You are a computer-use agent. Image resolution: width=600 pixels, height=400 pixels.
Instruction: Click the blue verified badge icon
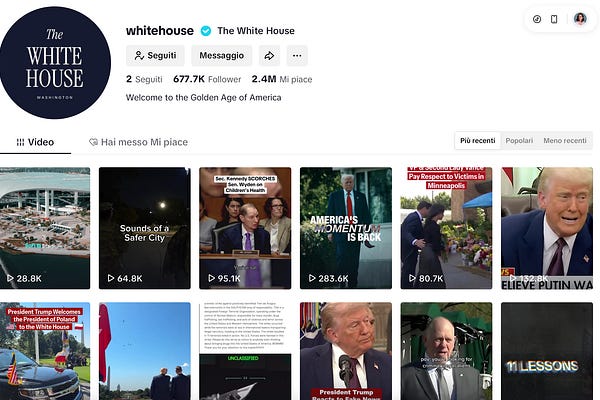[x=206, y=31]
